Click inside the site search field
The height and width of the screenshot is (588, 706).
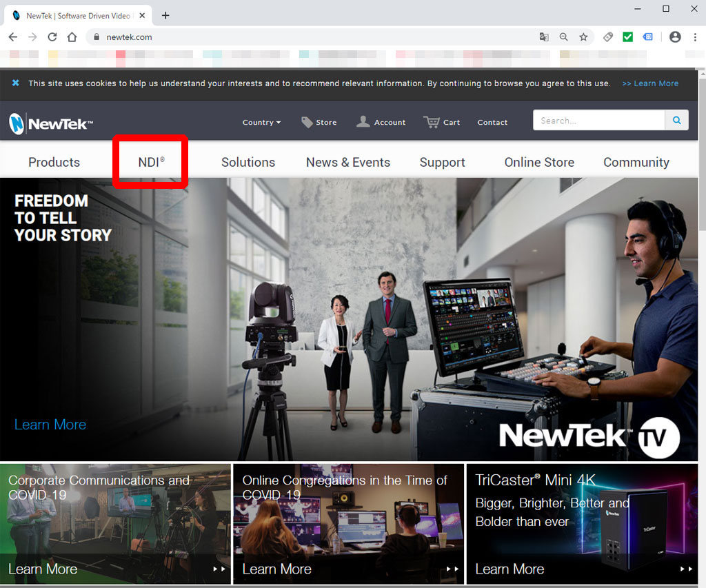tap(598, 121)
